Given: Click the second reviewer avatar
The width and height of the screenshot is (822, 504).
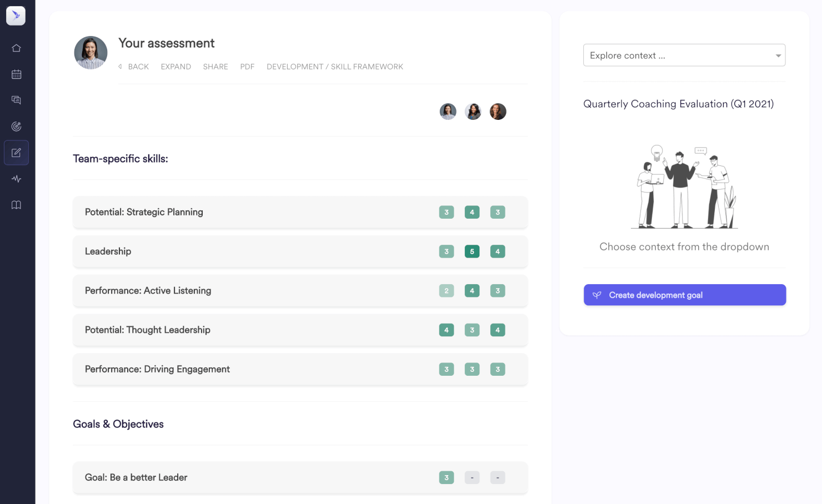Looking at the screenshot, I should click(x=473, y=112).
